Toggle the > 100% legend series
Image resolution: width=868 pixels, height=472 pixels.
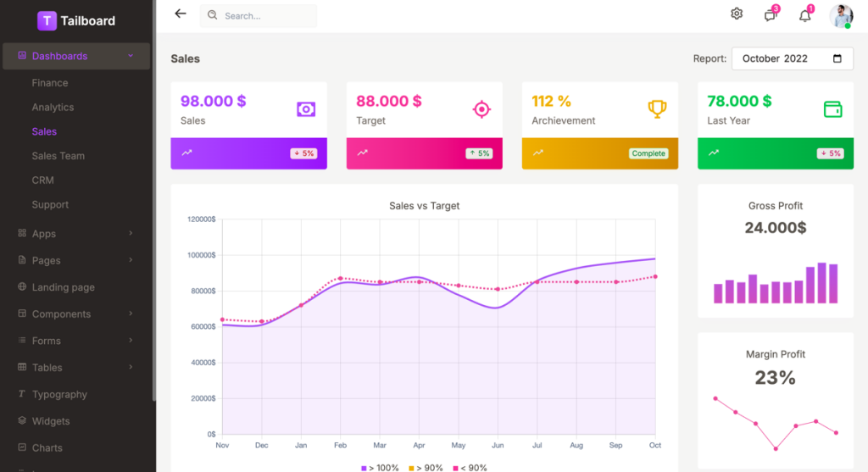[x=380, y=468]
